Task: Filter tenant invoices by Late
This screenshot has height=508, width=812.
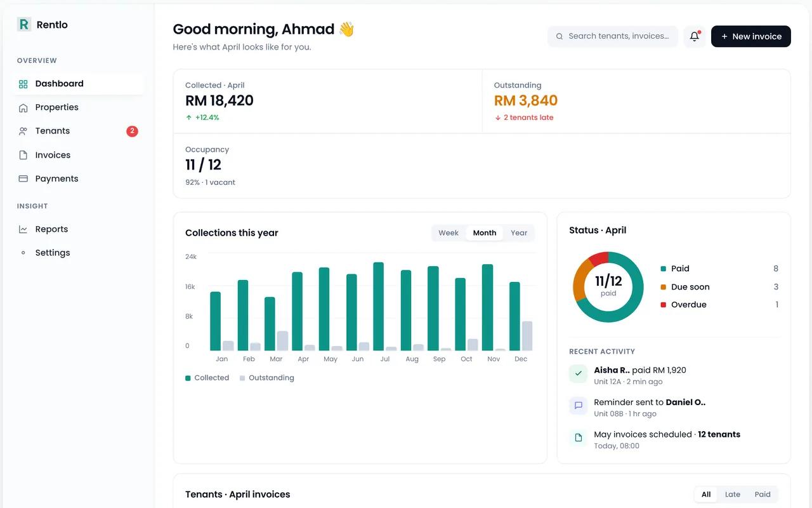Action: (733, 495)
